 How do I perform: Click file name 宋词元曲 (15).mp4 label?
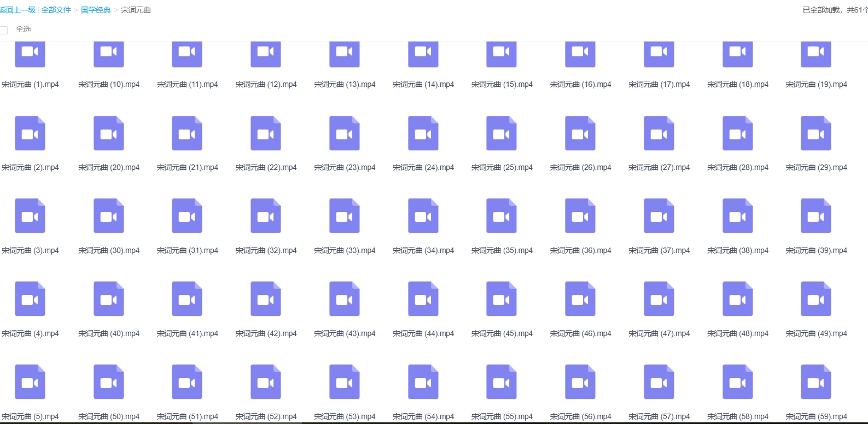click(502, 85)
